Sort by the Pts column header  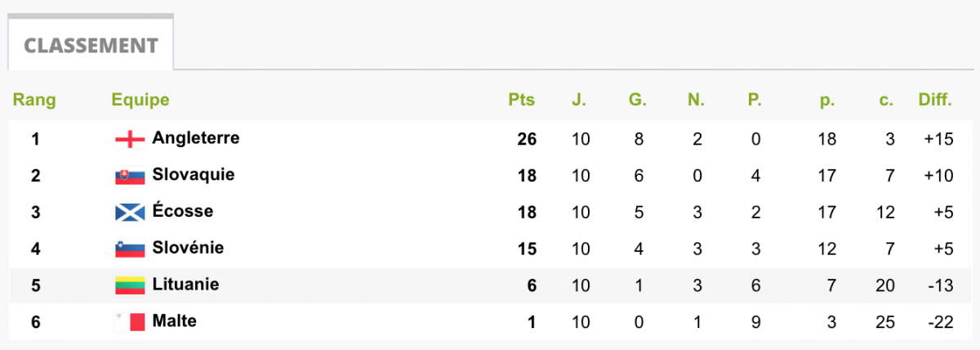[x=522, y=100]
